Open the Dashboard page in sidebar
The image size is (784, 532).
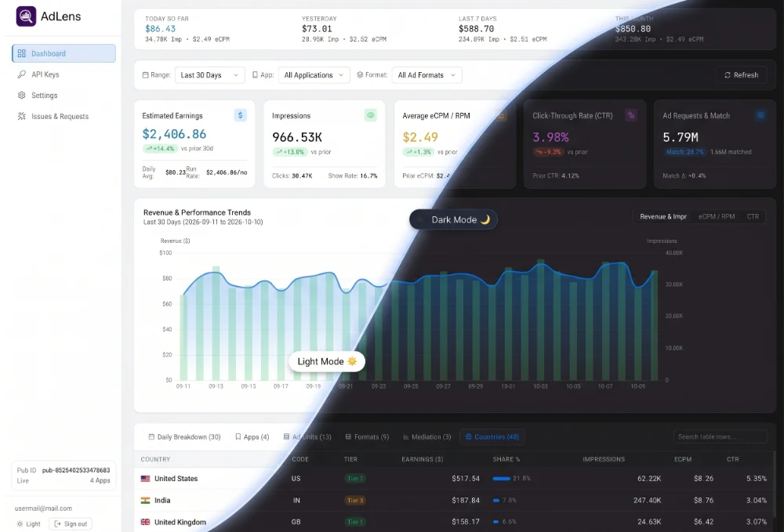(64, 53)
